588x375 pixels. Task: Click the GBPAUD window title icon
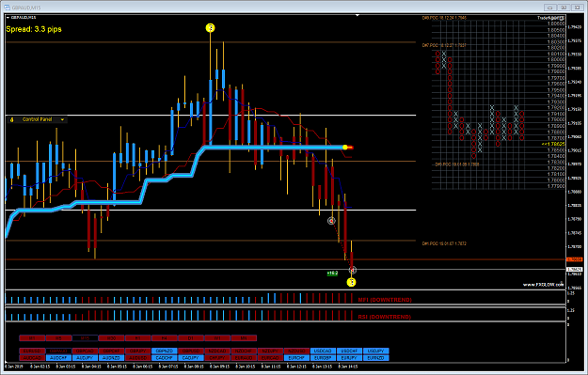coord(7,8)
